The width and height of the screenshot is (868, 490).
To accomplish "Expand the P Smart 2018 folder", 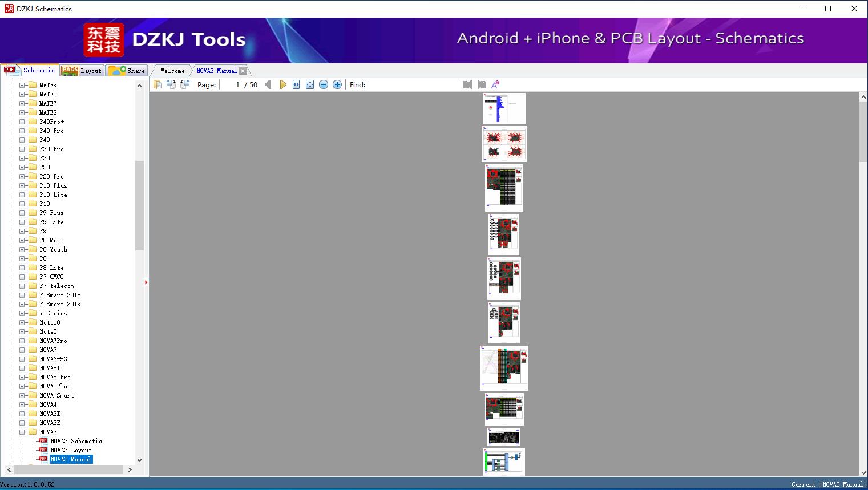I will (x=22, y=295).
